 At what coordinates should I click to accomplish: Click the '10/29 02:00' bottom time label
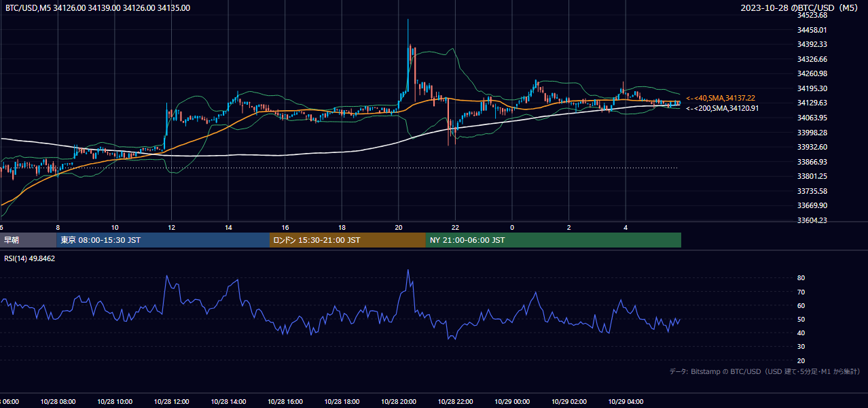[569, 401]
